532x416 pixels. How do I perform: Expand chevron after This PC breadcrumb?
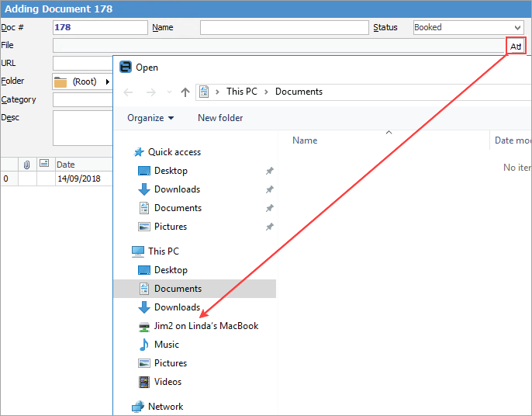point(266,92)
